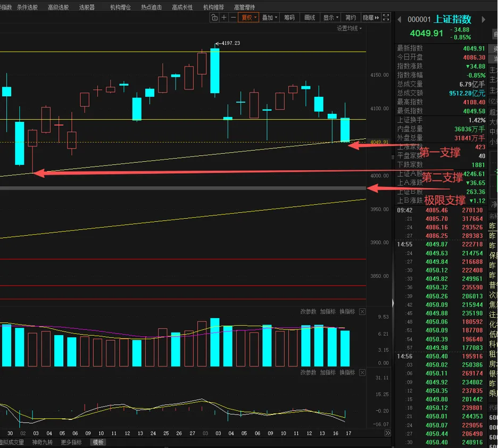Click 改参数 on volume indicator panel
498x448 pixels.
click(x=308, y=311)
